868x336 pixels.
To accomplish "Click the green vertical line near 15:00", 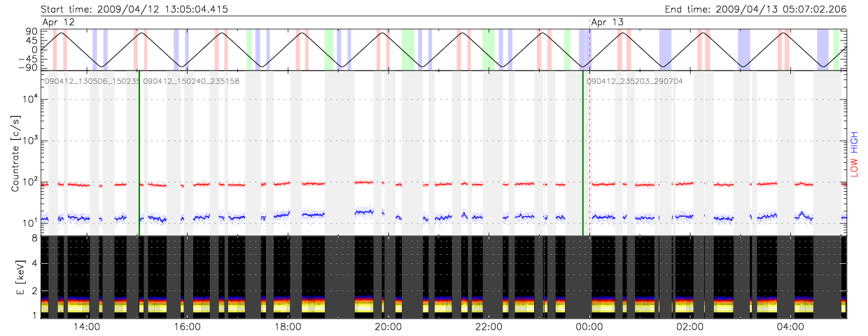I will pyautogui.click(x=139, y=154).
